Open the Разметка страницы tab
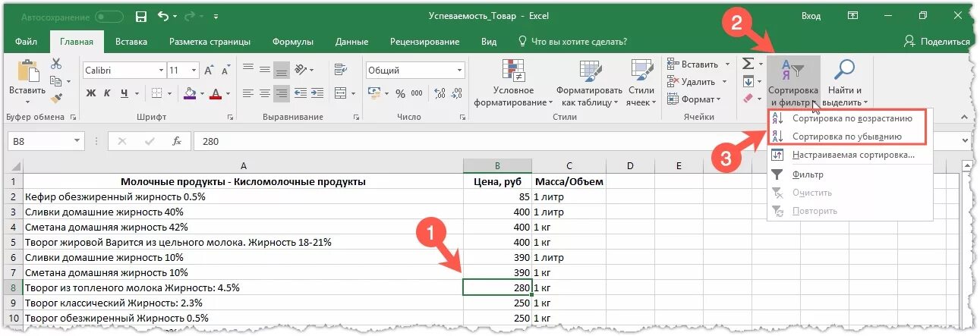The width and height of the screenshot is (980, 336). (210, 42)
